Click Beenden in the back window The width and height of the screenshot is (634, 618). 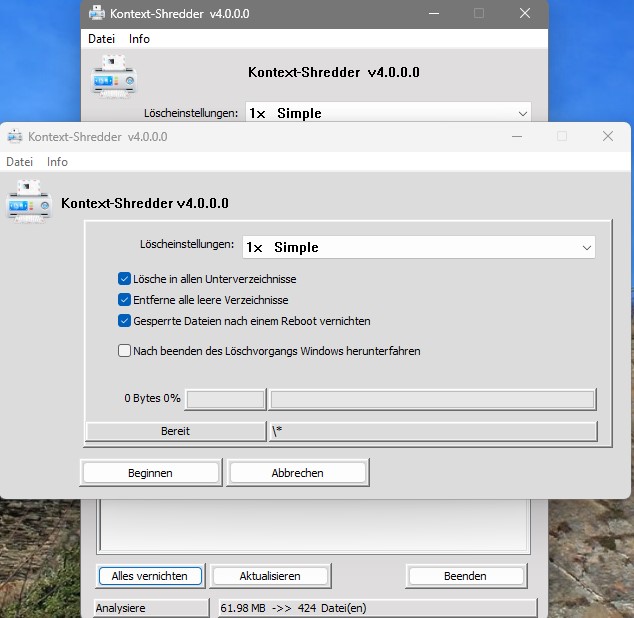[465, 576]
